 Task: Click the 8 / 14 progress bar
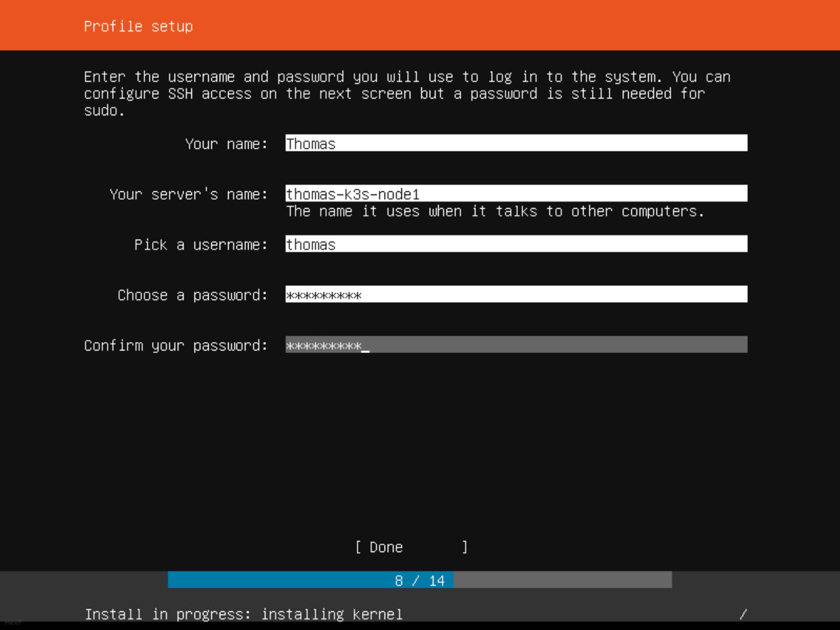click(x=419, y=580)
